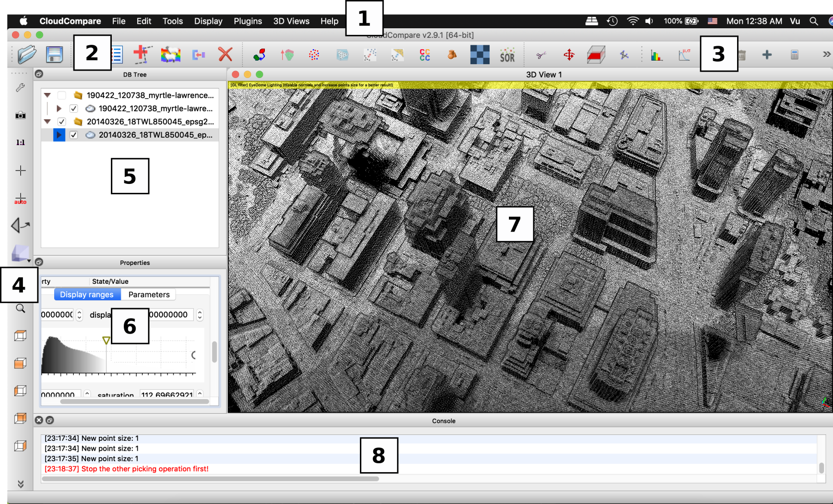Click the SOR filter tool icon
Viewport: 833px width, 504px height.
507,55
